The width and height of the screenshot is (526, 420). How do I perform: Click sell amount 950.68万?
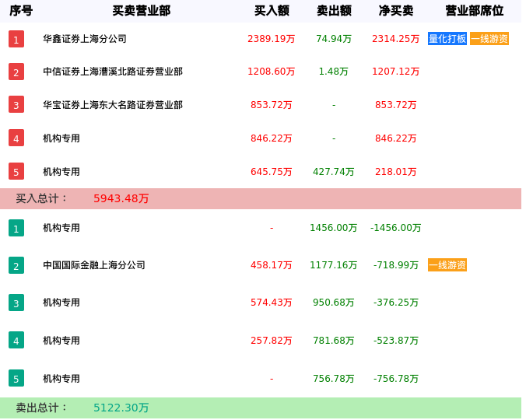pos(334,303)
